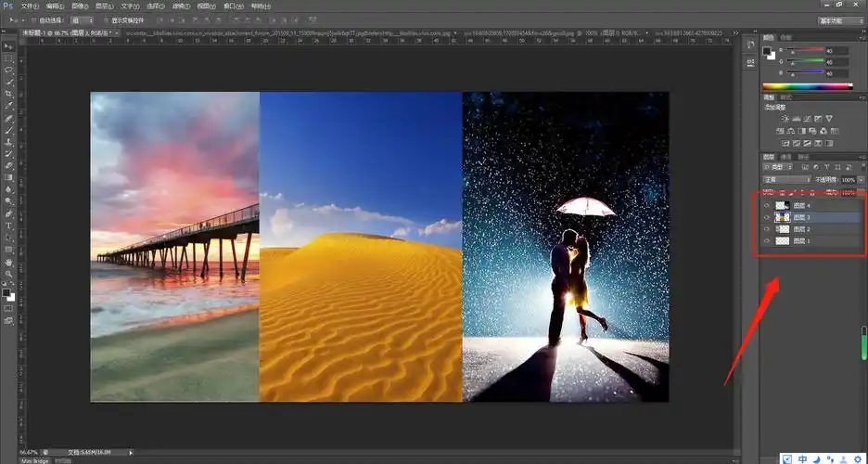The width and height of the screenshot is (868, 464).
Task: Select the Horizontal Type tool
Action: [9, 226]
